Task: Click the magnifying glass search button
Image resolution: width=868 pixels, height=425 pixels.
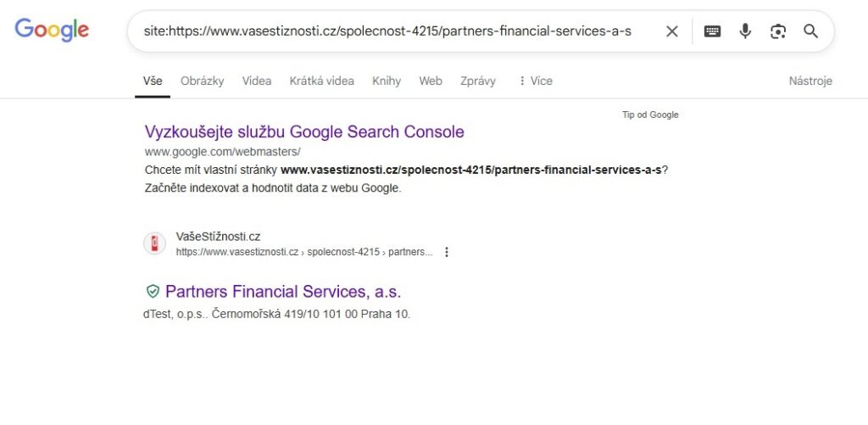Action: [810, 31]
